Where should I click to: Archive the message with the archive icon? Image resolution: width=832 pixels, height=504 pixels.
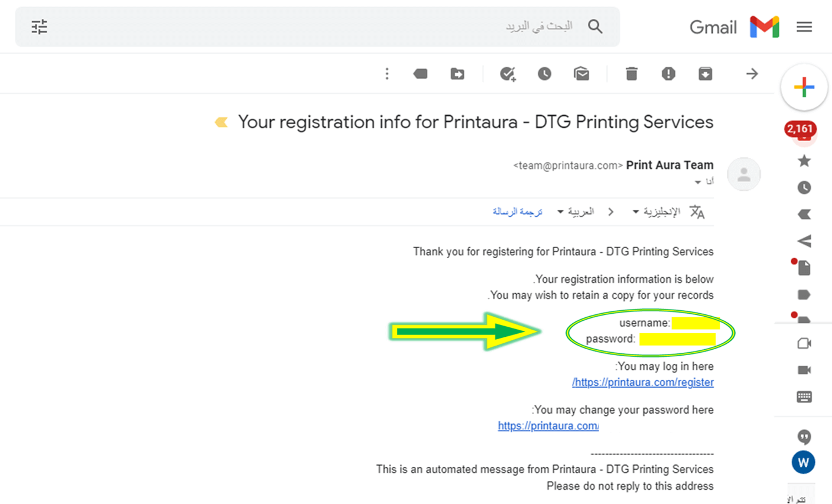tap(705, 74)
